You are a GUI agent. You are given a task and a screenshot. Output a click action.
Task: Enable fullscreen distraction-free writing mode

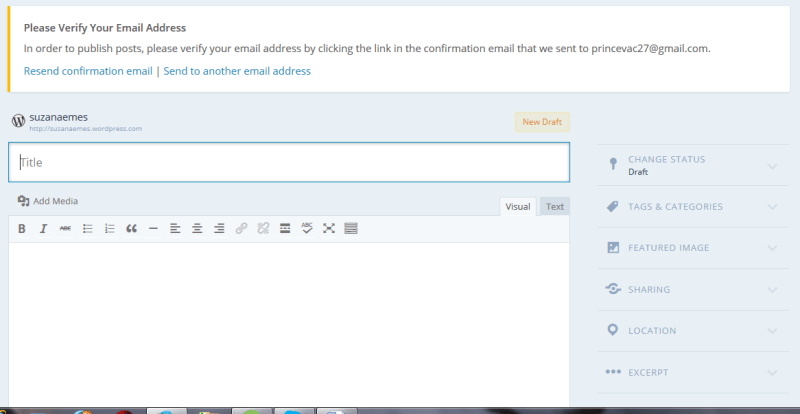[329, 229]
